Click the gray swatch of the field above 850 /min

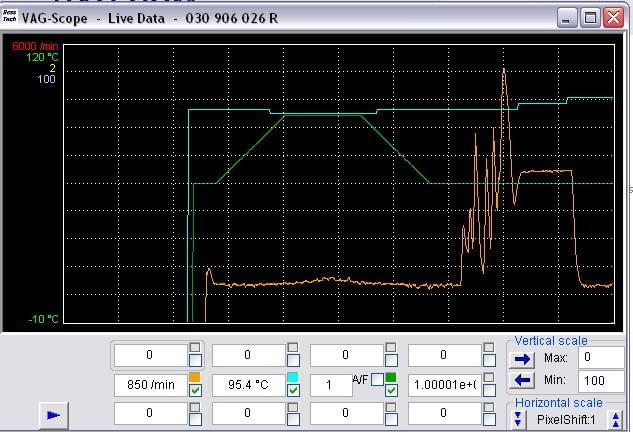coord(195,348)
